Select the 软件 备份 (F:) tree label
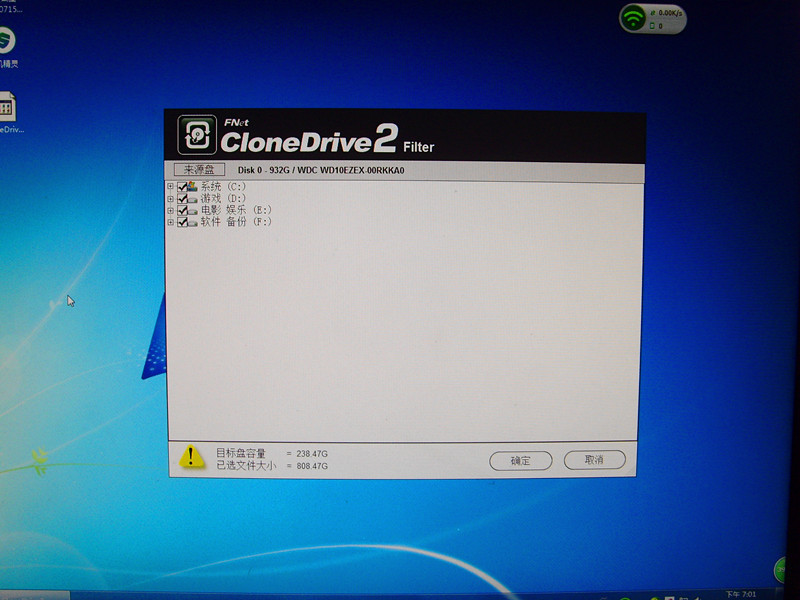 236,222
